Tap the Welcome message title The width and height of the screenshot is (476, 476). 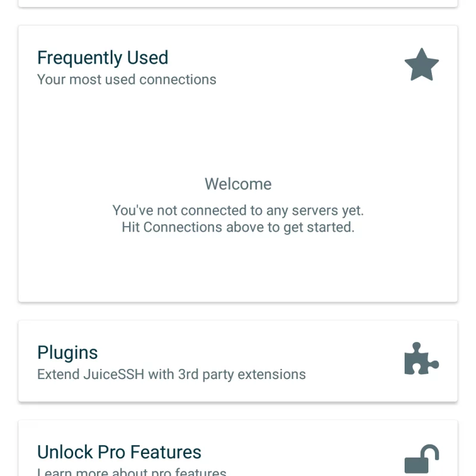point(238,184)
